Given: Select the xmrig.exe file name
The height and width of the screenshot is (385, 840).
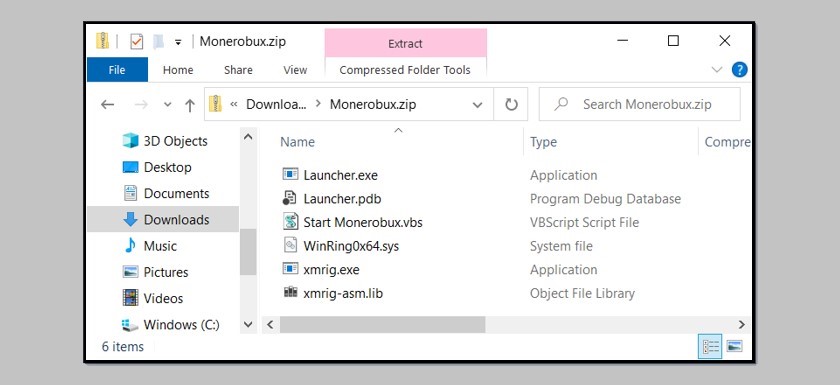Looking at the screenshot, I should point(331,269).
